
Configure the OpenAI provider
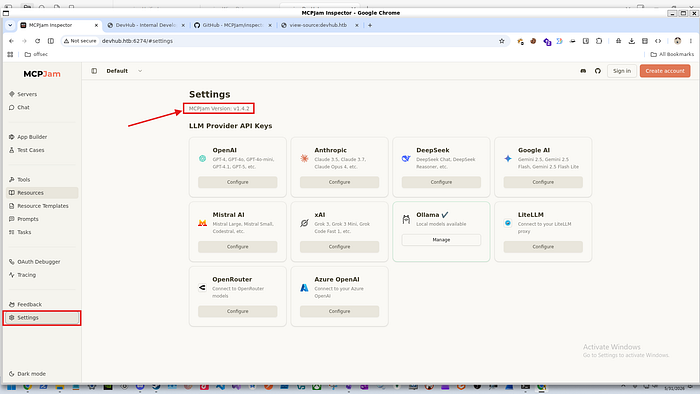(x=238, y=182)
